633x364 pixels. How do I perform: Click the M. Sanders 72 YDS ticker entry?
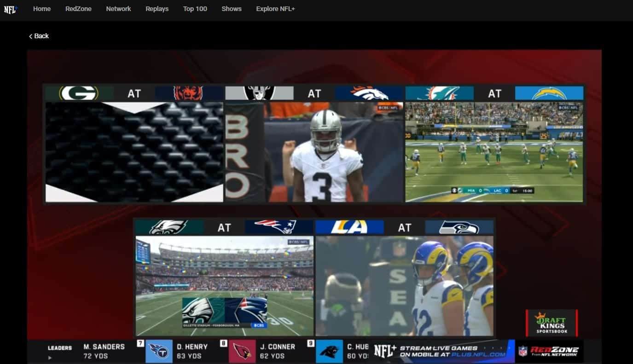[104, 352]
